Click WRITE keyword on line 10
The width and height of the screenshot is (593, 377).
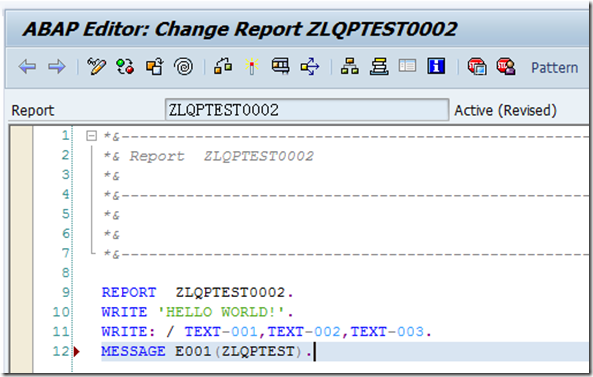pos(124,312)
